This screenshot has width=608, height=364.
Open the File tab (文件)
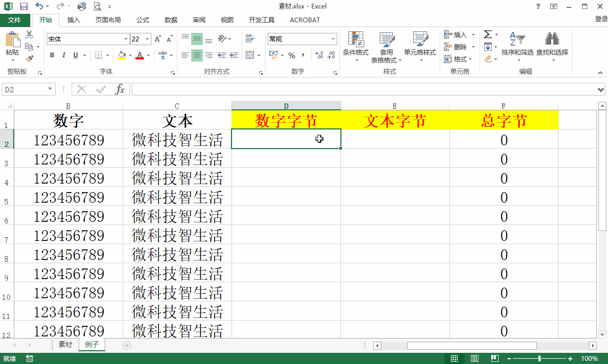point(14,20)
